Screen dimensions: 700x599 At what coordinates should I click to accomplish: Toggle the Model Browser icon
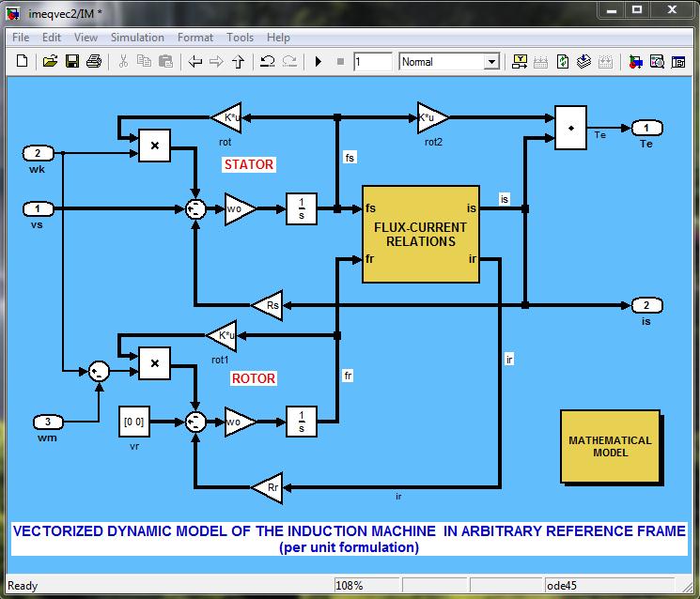click(x=678, y=62)
